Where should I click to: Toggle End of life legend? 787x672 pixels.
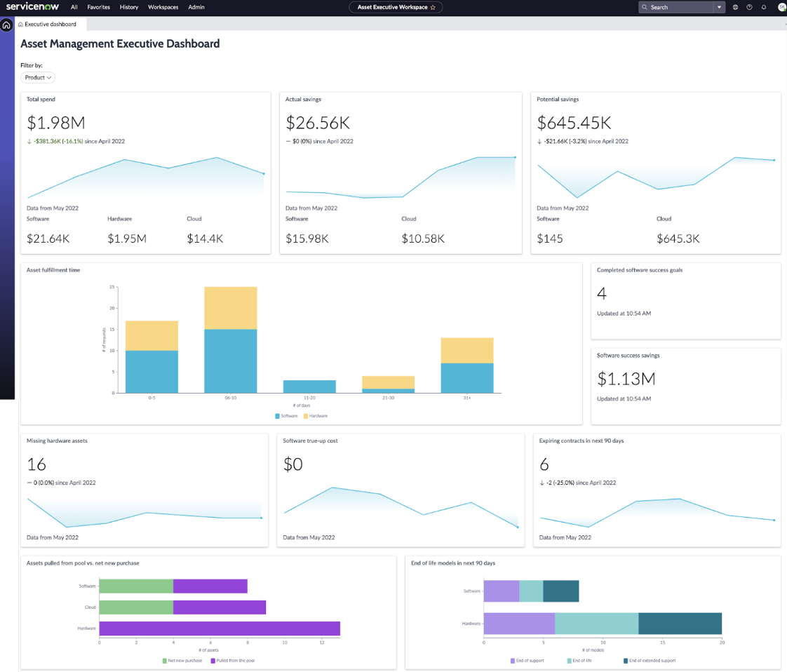point(579,661)
